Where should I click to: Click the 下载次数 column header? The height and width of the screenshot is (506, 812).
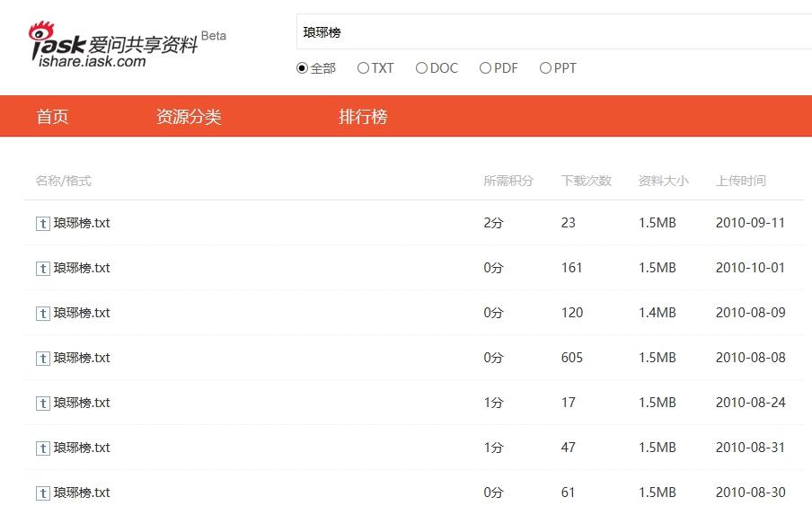pos(587,181)
